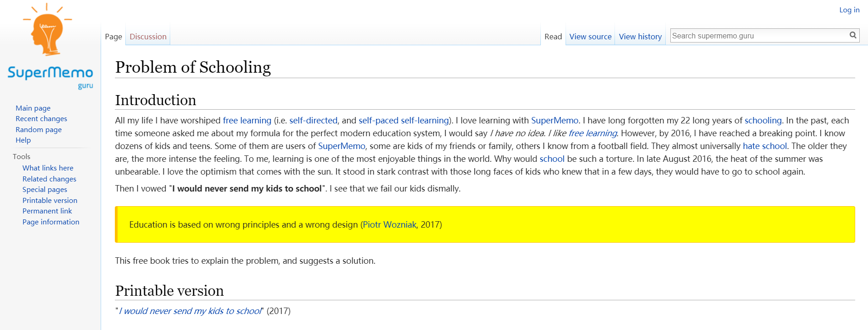Follow the 'self-paced self-learning' link

point(404,120)
